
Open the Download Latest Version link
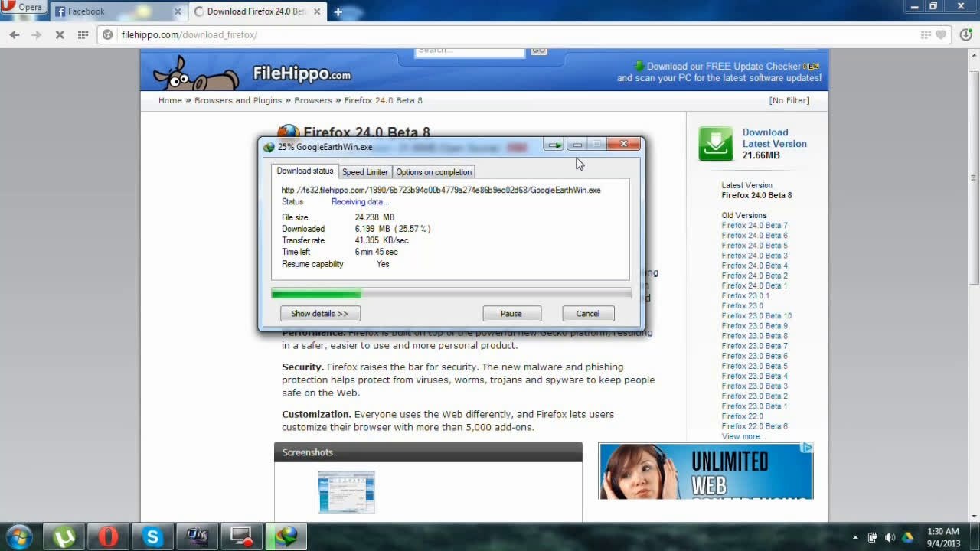(774, 138)
